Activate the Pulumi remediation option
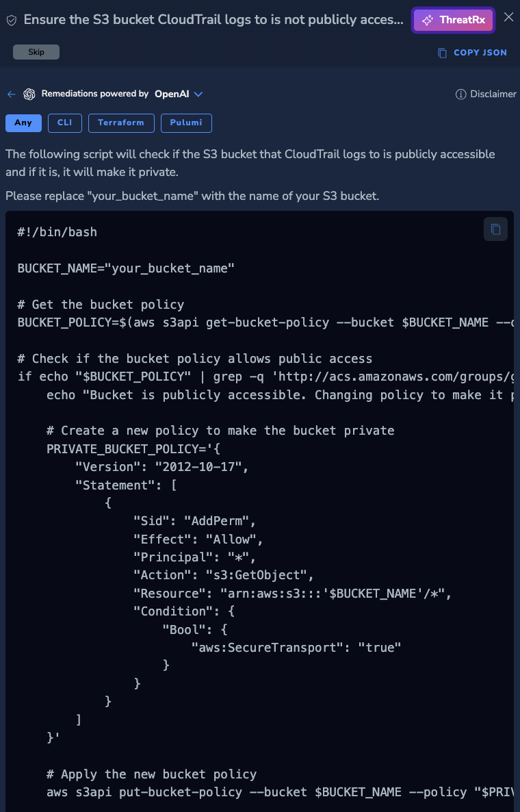The height and width of the screenshot is (812, 520). point(186,123)
